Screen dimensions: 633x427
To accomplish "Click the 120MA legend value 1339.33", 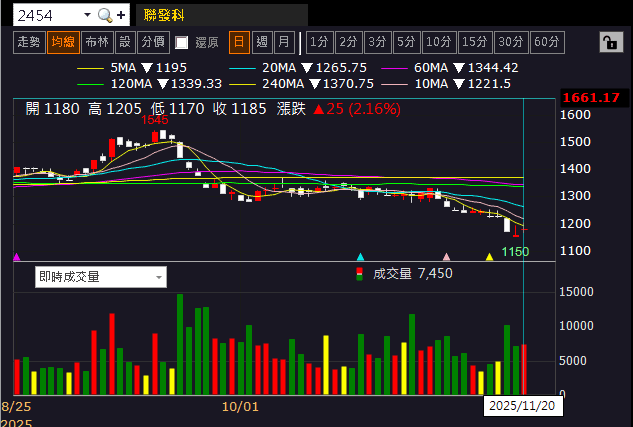I will point(196,84).
